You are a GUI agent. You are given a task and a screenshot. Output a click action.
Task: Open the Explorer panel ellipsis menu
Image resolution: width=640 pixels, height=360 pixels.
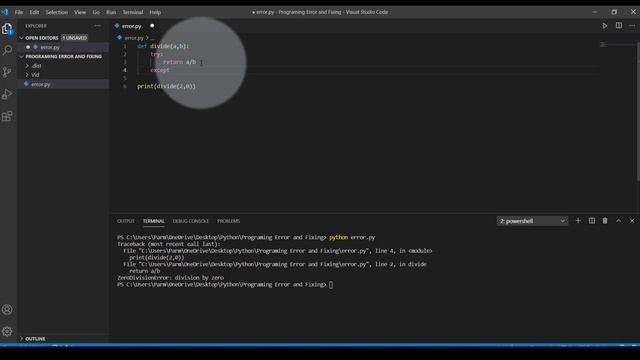pos(98,26)
